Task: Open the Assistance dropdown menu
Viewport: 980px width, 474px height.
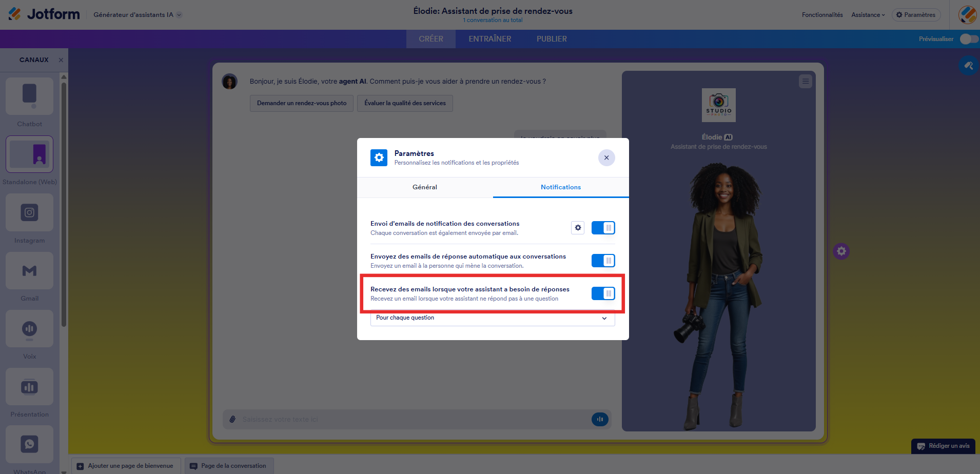Action: click(x=868, y=15)
